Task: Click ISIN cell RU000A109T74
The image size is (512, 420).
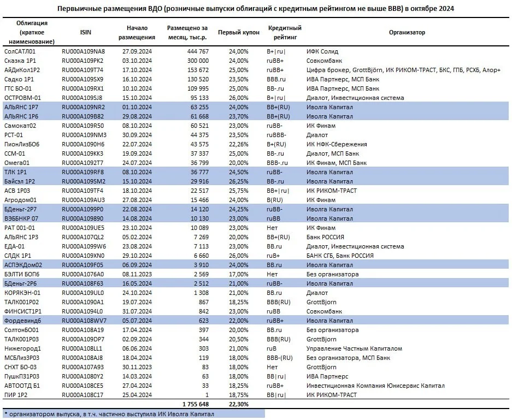Action: coord(83,70)
